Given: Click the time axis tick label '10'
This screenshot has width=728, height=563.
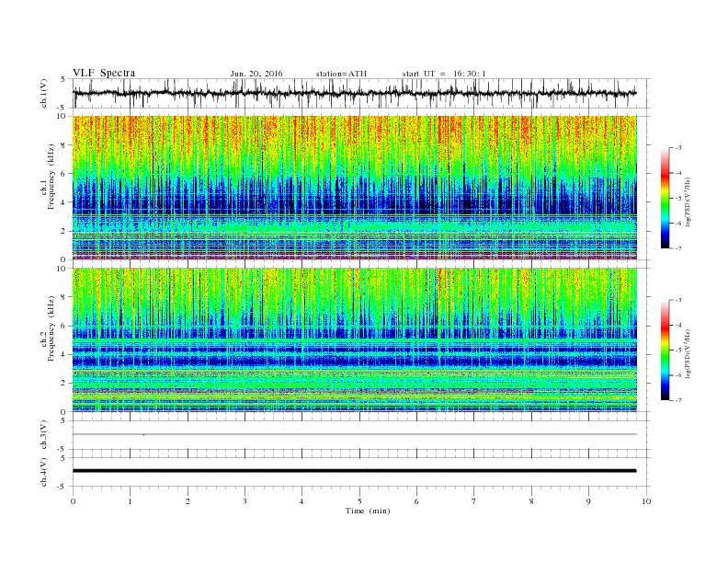Looking at the screenshot, I should [x=646, y=501].
